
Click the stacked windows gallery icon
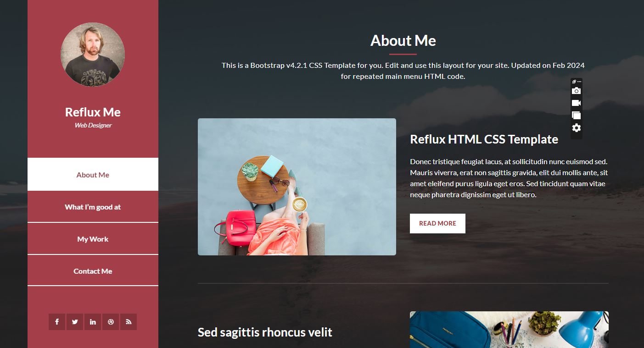(x=577, y=116)
